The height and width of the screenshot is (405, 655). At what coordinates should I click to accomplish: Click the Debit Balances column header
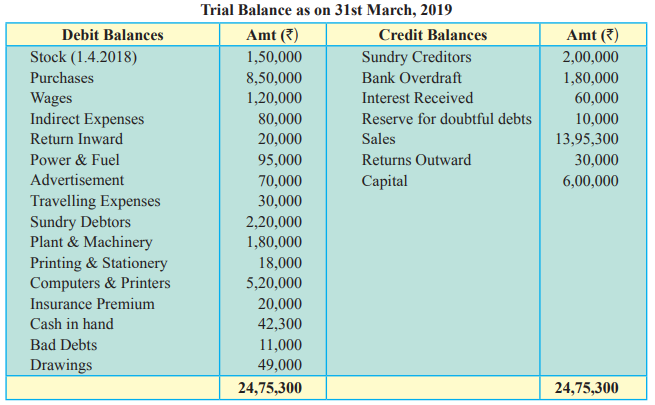coord(113,35)
